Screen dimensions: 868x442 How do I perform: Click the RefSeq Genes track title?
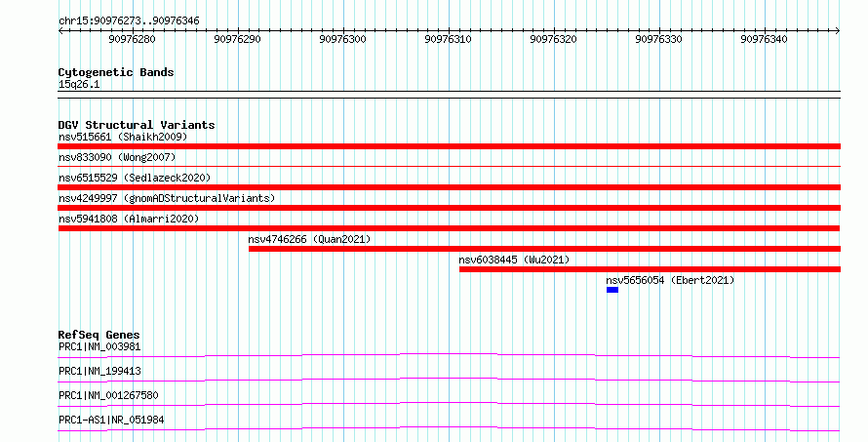pos(99,335)
